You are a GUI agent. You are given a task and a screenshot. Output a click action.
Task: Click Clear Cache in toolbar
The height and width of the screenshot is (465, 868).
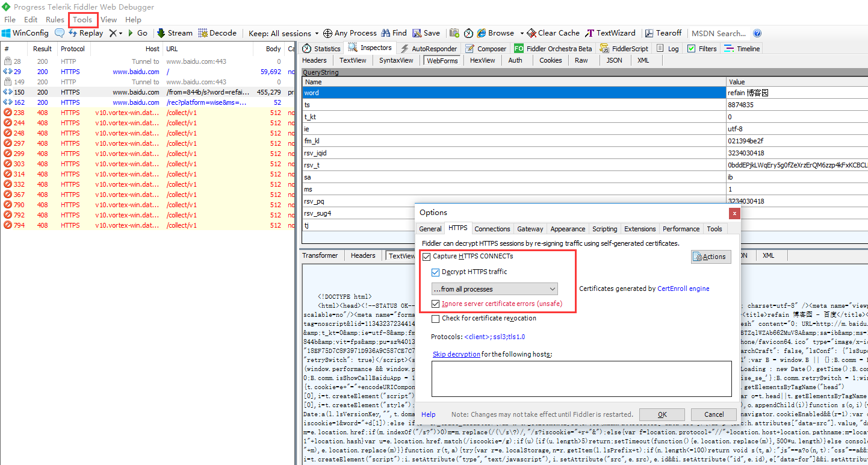tap(553, 33)
